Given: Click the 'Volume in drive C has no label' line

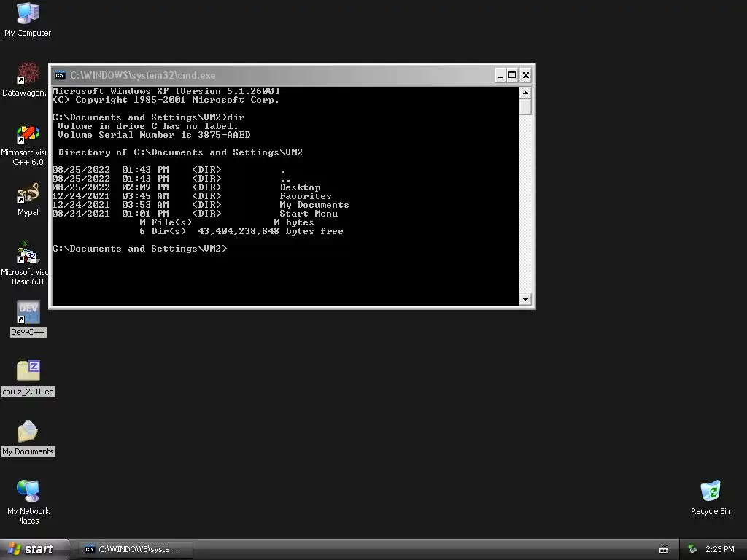Looking at the screenshot, I should click(147, 126).
